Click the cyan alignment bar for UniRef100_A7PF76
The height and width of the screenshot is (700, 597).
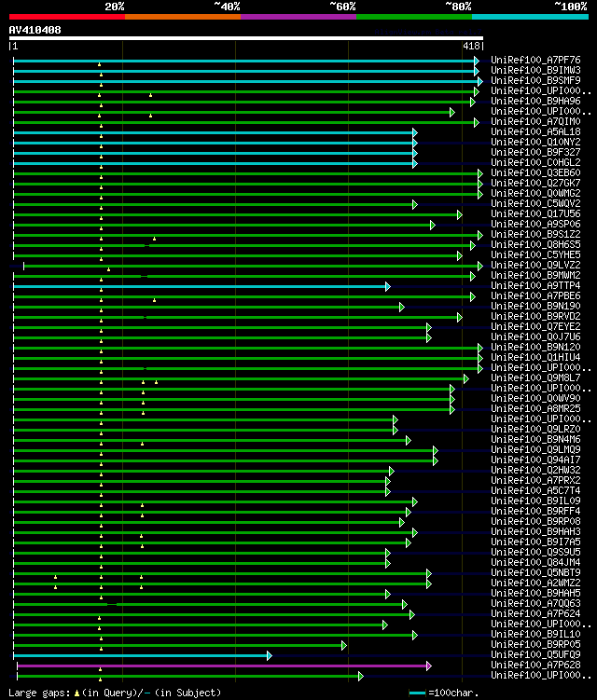tap(244, 61)
